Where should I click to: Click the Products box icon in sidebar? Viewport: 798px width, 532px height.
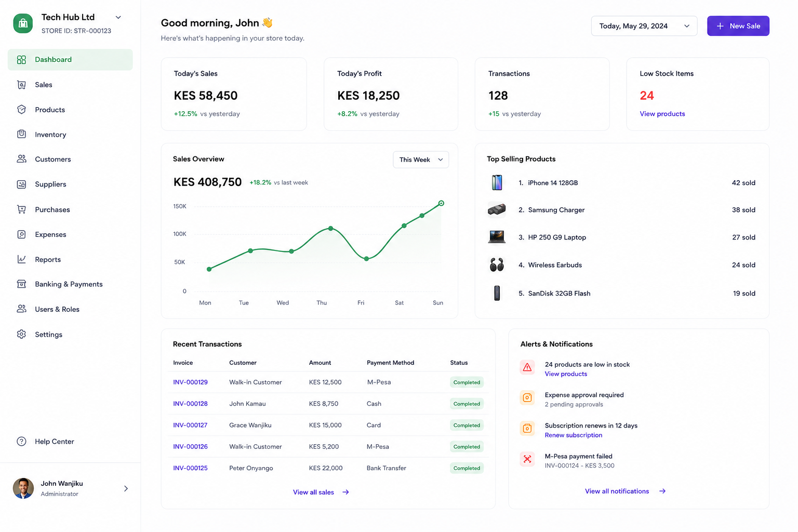21,110
